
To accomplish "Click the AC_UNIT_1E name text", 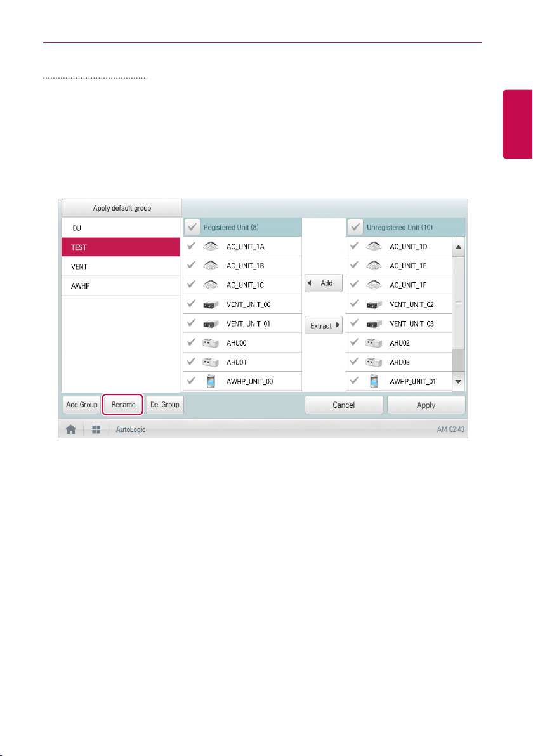I will (408, 266).
